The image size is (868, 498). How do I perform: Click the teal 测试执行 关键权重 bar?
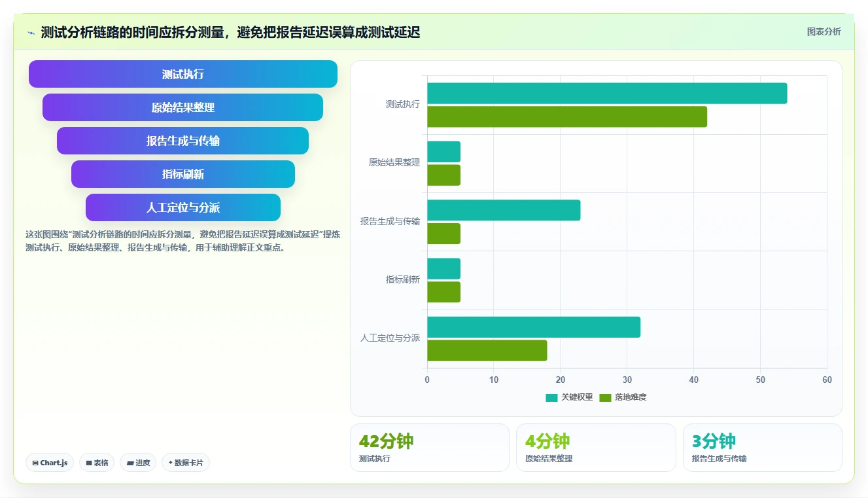coord(607,94)
